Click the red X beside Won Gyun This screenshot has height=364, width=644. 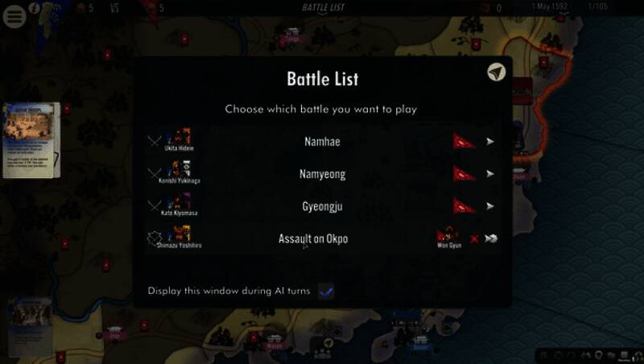474,238
